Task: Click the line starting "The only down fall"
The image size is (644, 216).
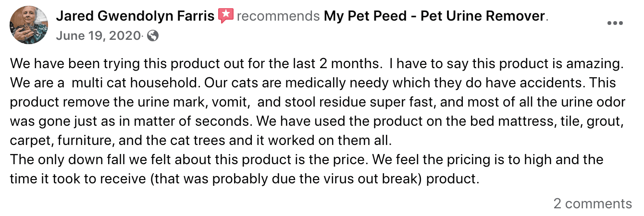Action: click(x=306, y=159)
